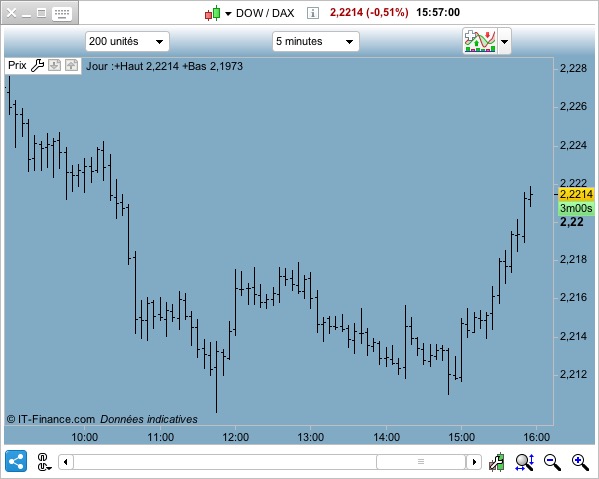Maximize the chart window

click(41, 13)
